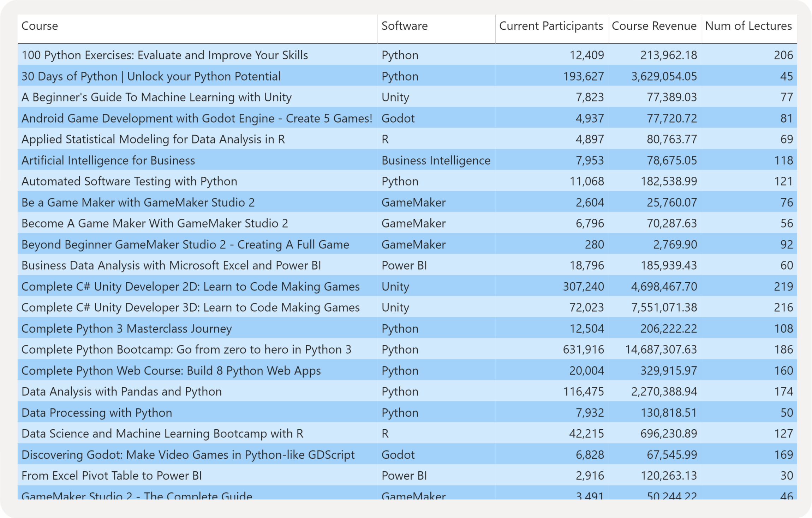Select the 30 Days of Python row
This screenshot has height=518, width=812.
151,76
